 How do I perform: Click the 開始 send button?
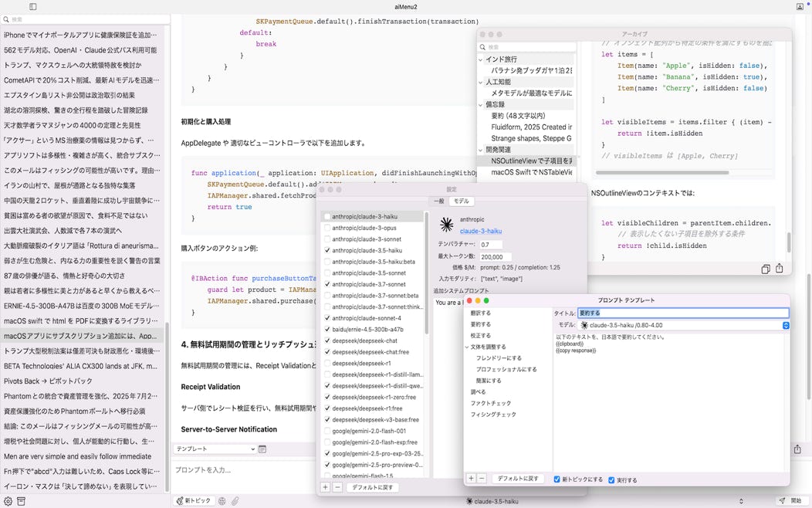pyautogui.click(x=790, y=501)
